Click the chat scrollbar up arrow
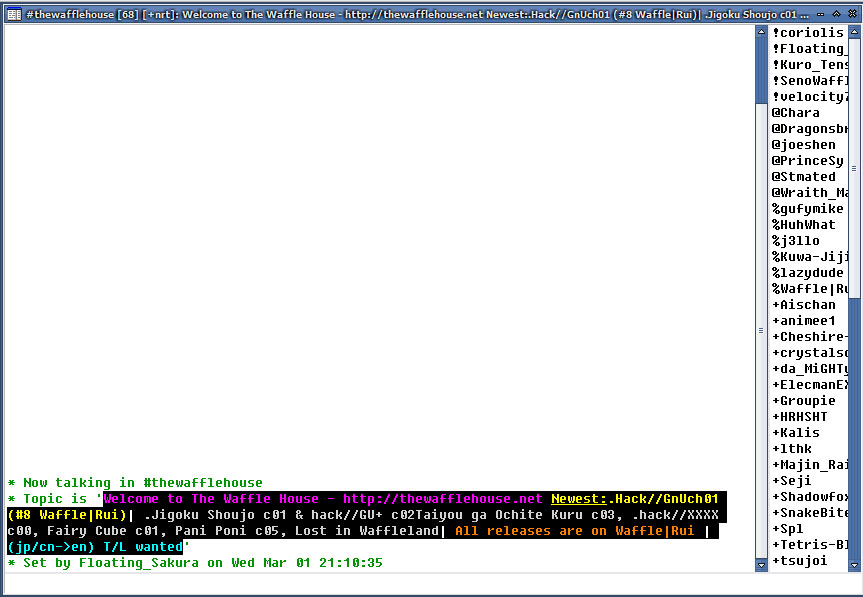The image size is (863, 597). point(761,32)
